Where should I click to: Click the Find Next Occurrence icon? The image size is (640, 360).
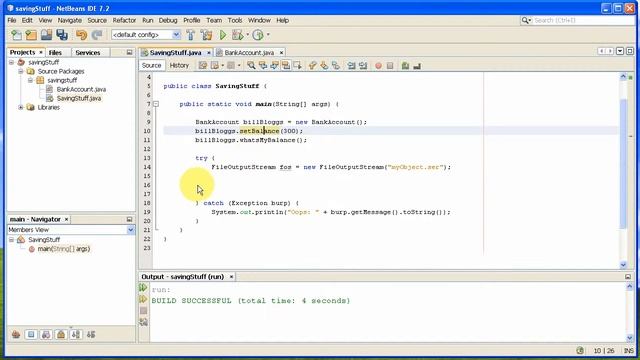pyautogui.click(x=274, y=65)
